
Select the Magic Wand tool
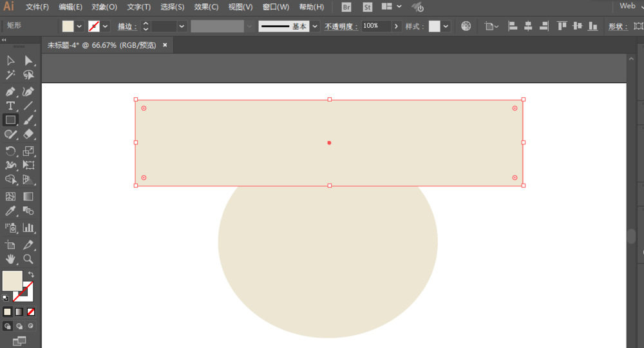pyautogui.click(x=11, y=75)
